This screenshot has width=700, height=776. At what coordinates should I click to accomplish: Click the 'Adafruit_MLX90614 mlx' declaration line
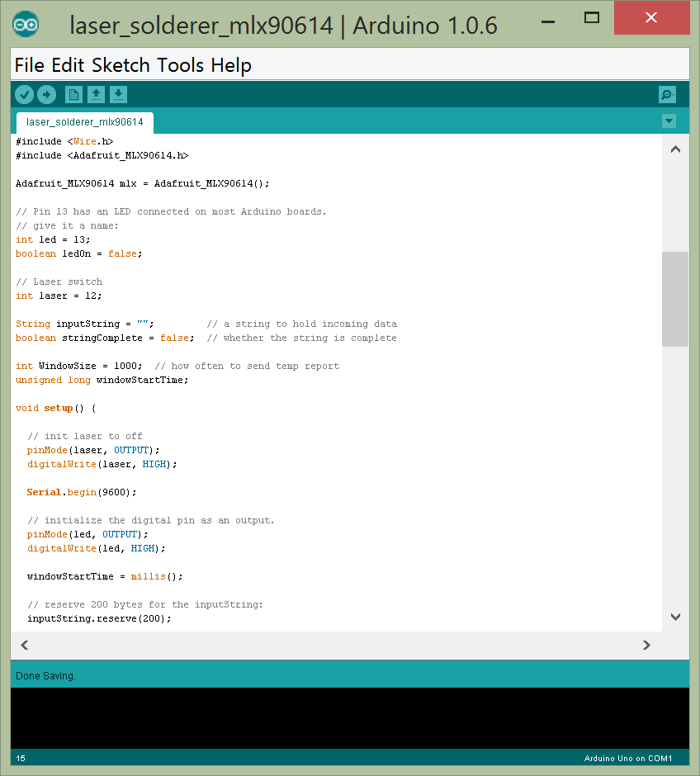point(143,183)
